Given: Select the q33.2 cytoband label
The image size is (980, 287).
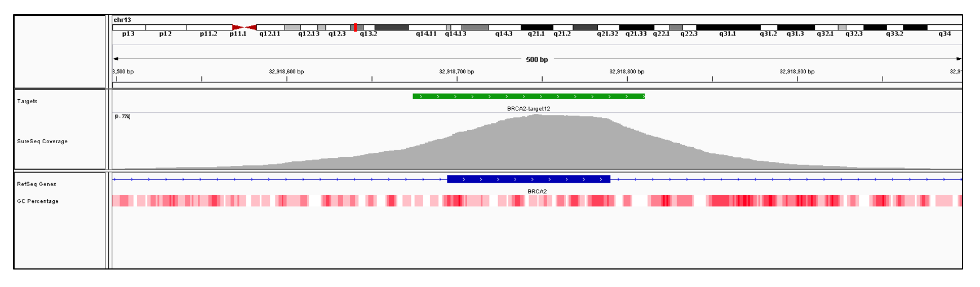Looking at the screenshot, I should [x=894, y=34].
